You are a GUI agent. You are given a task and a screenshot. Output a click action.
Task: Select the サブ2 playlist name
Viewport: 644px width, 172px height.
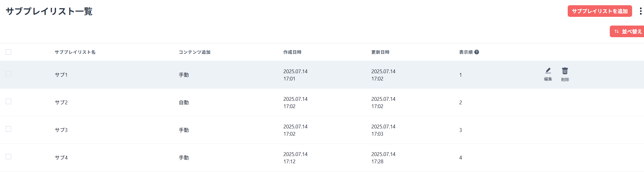point(61,102)
